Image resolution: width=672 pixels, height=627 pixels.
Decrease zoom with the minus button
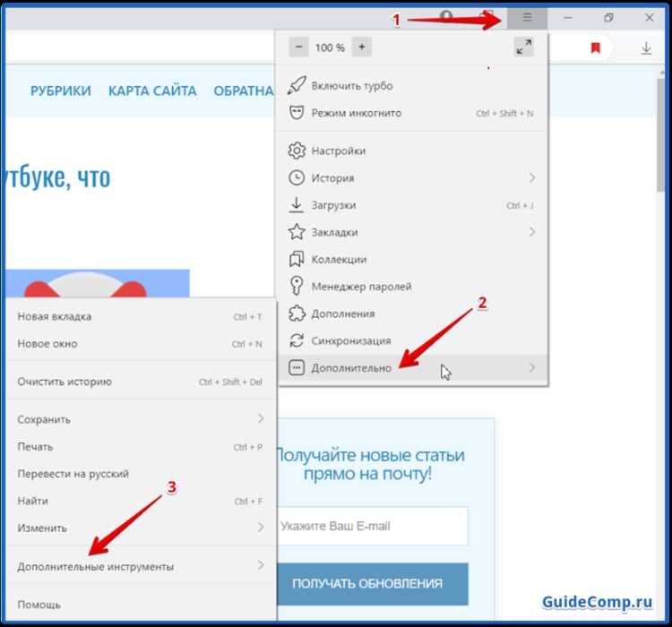click(298, 47)
